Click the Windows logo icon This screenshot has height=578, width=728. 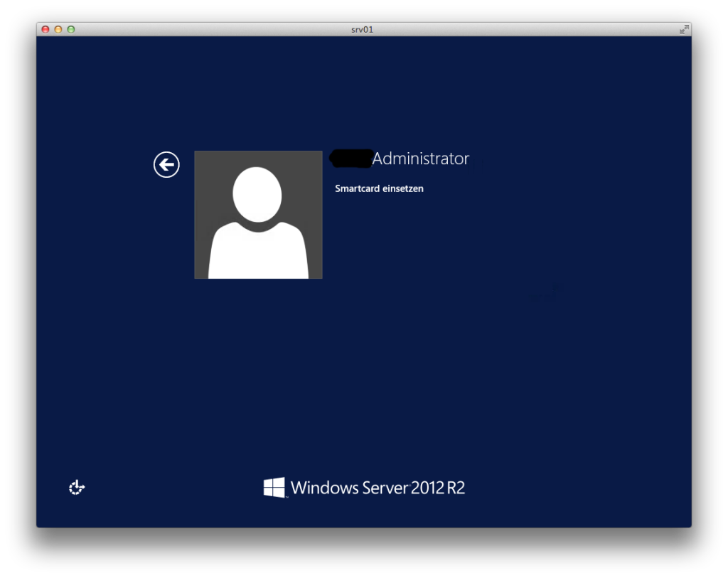(x=274, y=487)
